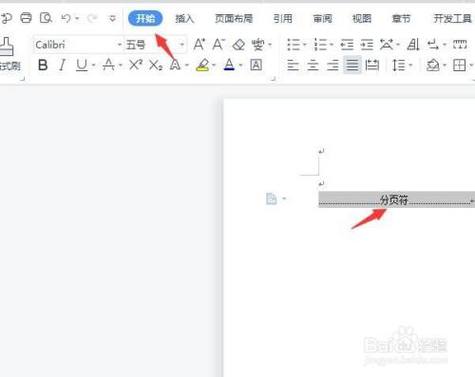This screenshot has width=475, height=377.
Task: Apply the yellow text highlight color
Action: tap(203, 65)
